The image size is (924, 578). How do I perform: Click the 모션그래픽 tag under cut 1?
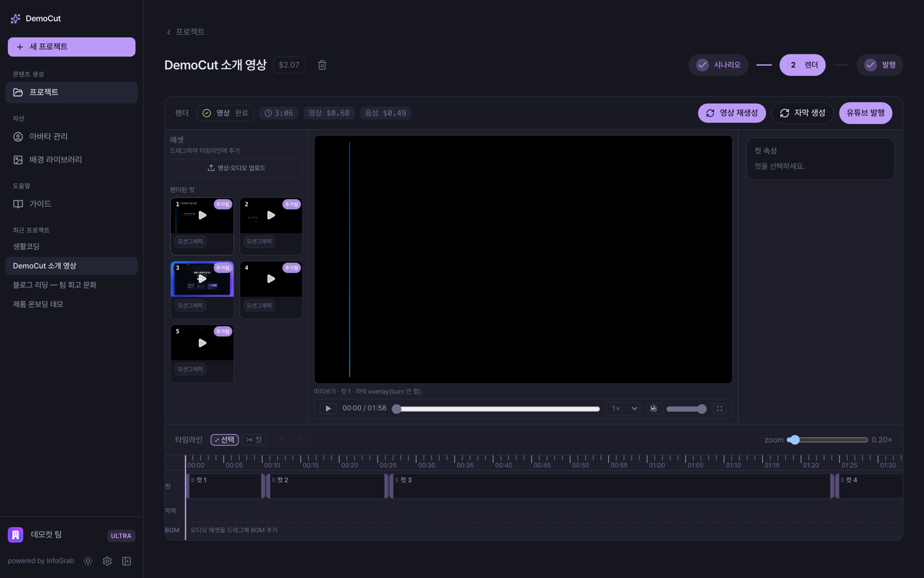(x=190, y=242)
